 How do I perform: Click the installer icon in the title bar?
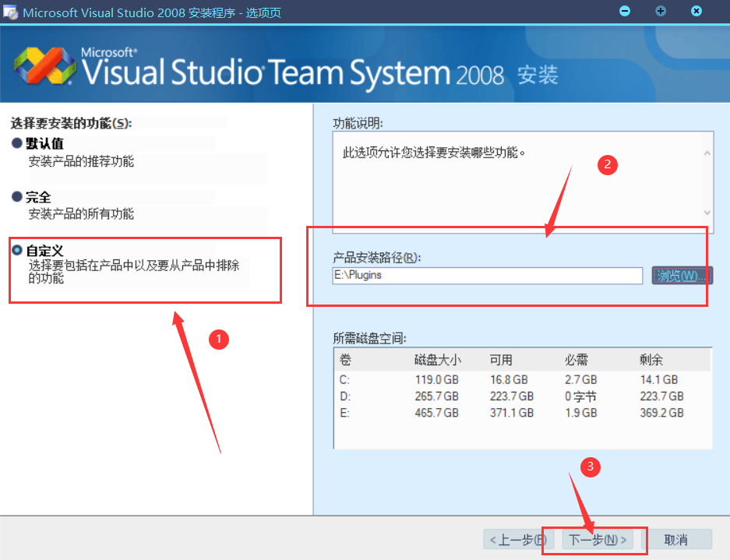point(11,12)
